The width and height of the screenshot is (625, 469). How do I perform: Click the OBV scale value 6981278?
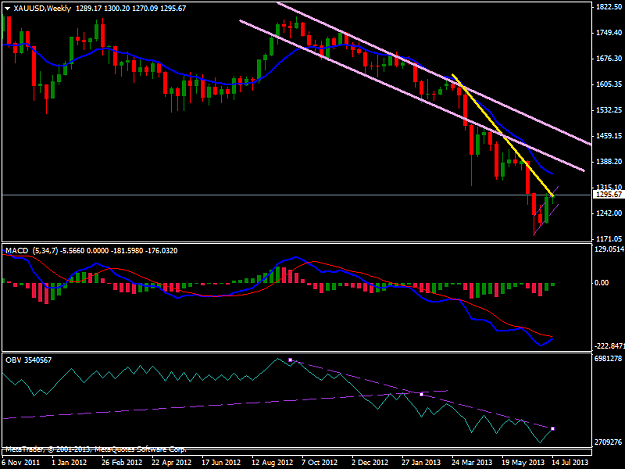(608, 359)
